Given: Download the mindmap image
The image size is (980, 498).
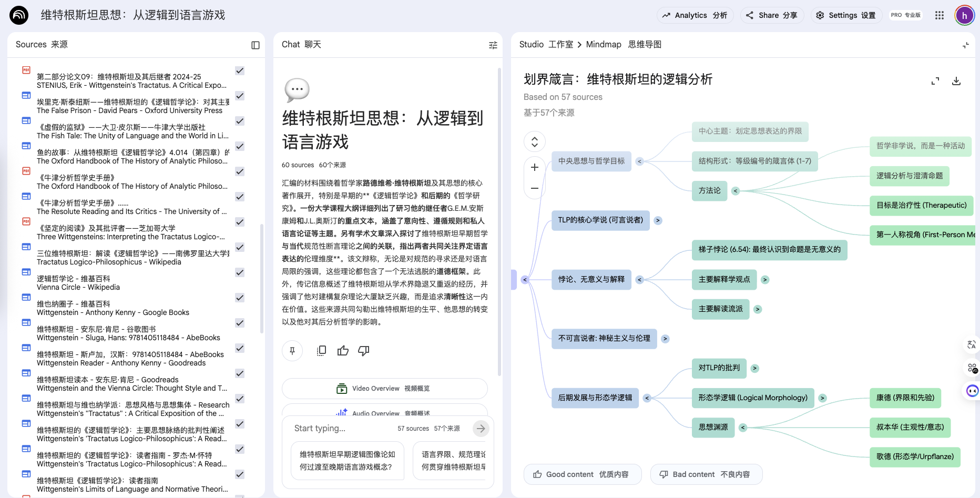Looking at the screenshot, I should point(956,81).
